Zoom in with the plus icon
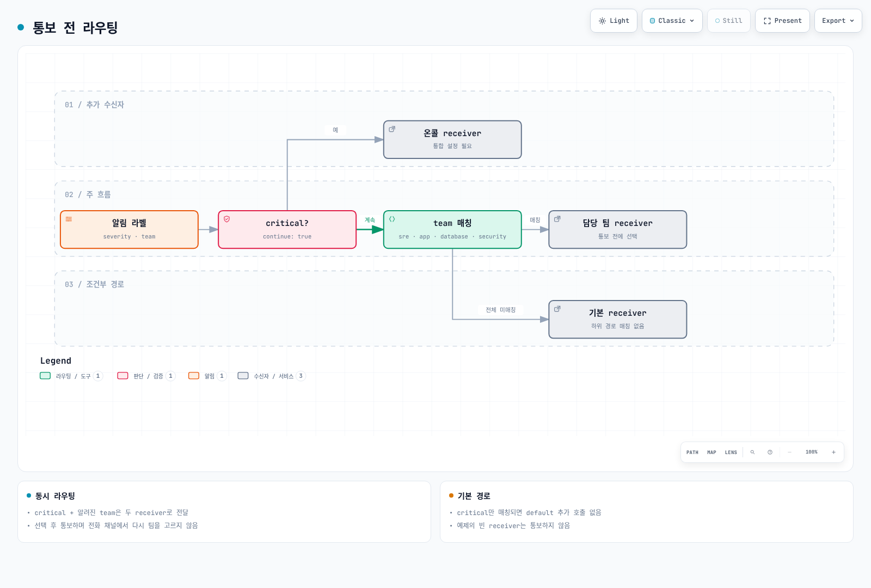This screenshot has width=871, height=588. pyautogui.click(x=833, y=452)
